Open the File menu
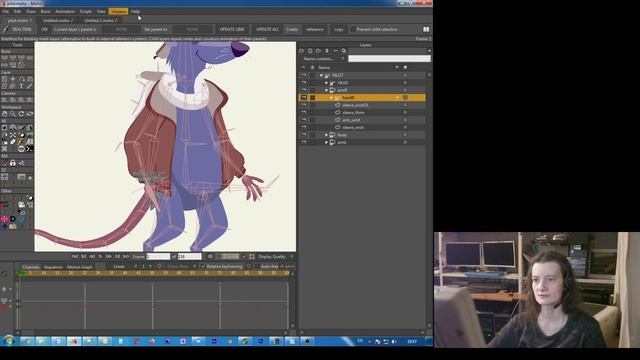The height and width of the screenshot is (360, 640). pos(5,11)
